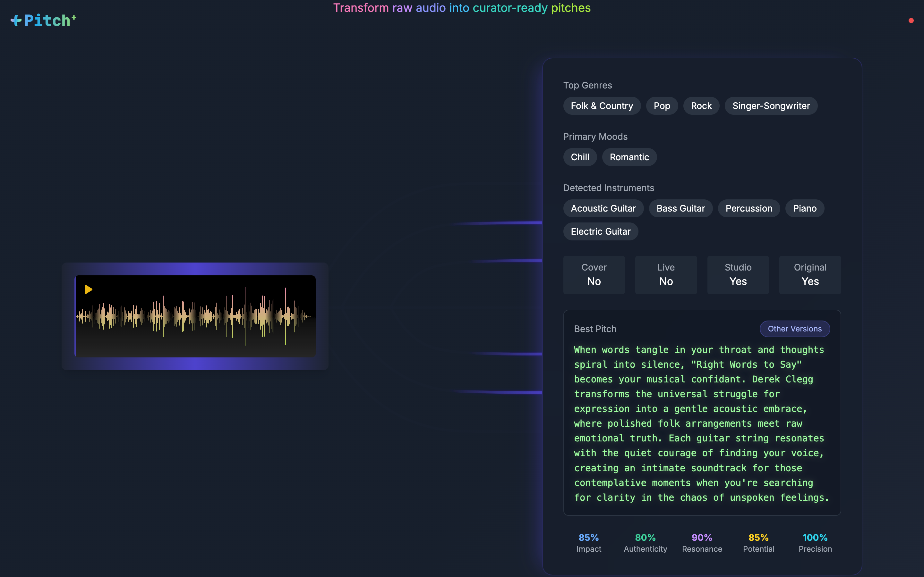Click the red status dot
Screen dimensions: 924x577
pyautogui.click(x=911, y=21)
